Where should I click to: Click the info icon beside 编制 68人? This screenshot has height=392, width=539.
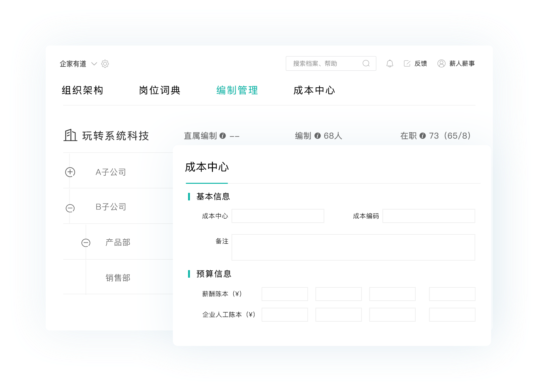318,136
